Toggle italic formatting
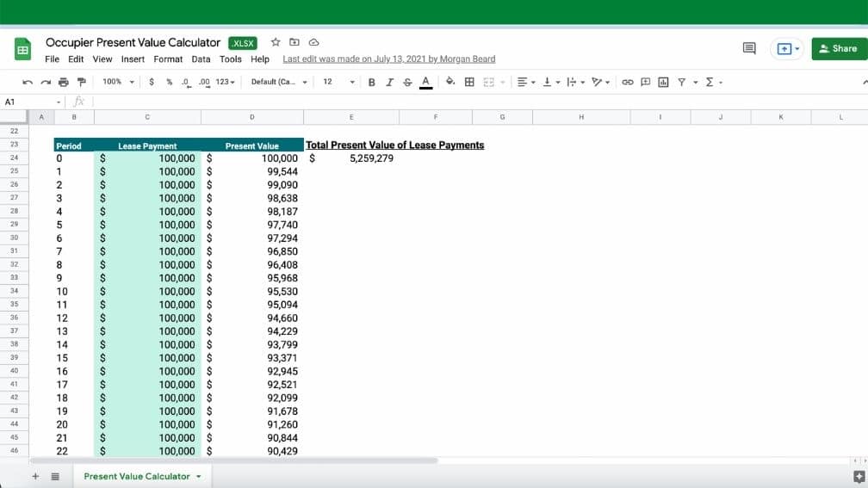The width and height of the screenshot is (868, 488). (390, 83)
